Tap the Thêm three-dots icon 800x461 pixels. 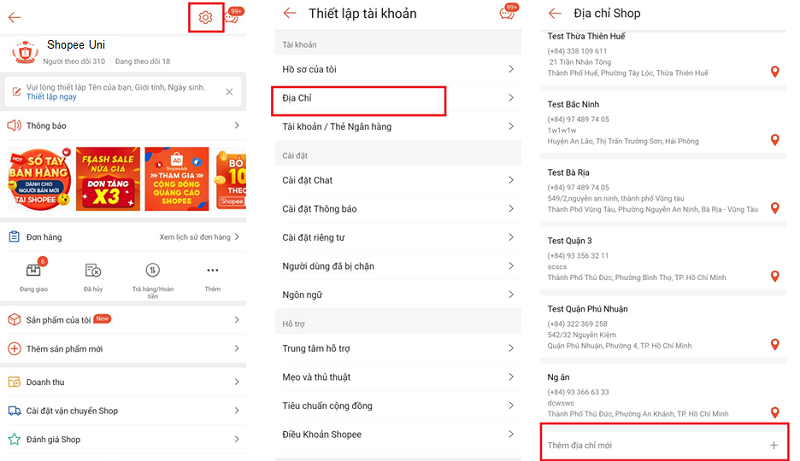213,270
